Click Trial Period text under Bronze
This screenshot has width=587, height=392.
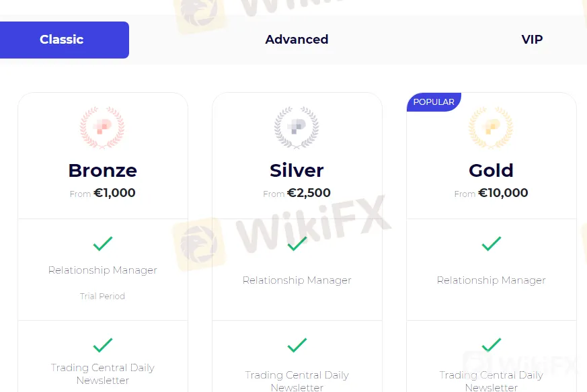pyautogui.click(x=102, y=296)
